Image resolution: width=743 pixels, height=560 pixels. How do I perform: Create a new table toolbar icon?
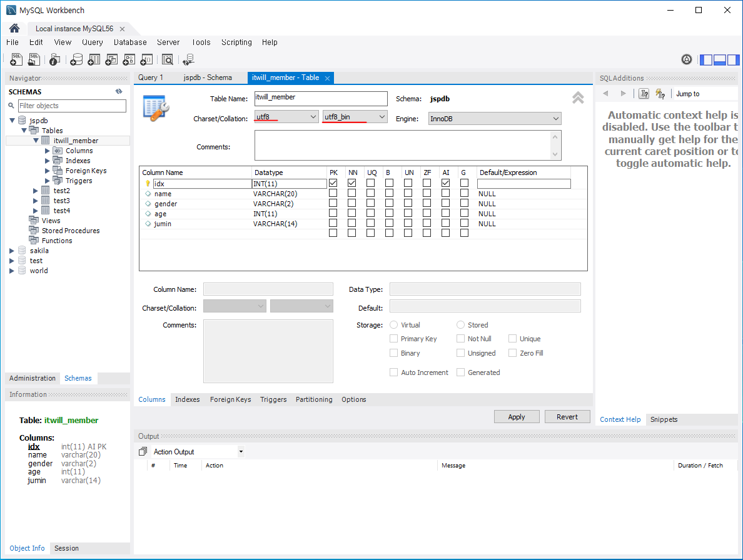(94, 59)
